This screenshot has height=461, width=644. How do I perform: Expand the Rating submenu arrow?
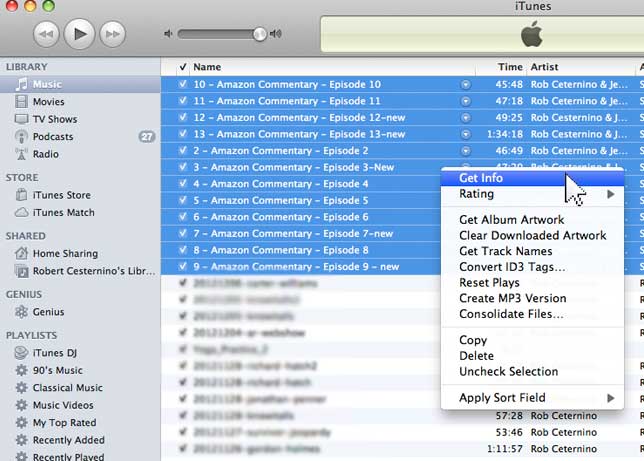pos(611,194)
